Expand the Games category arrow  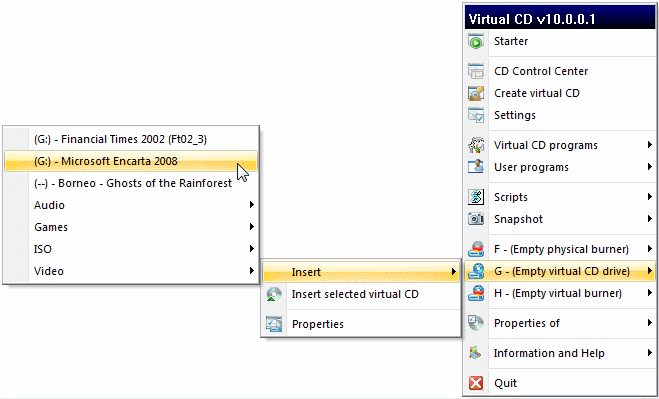click(x=251, y=227)
